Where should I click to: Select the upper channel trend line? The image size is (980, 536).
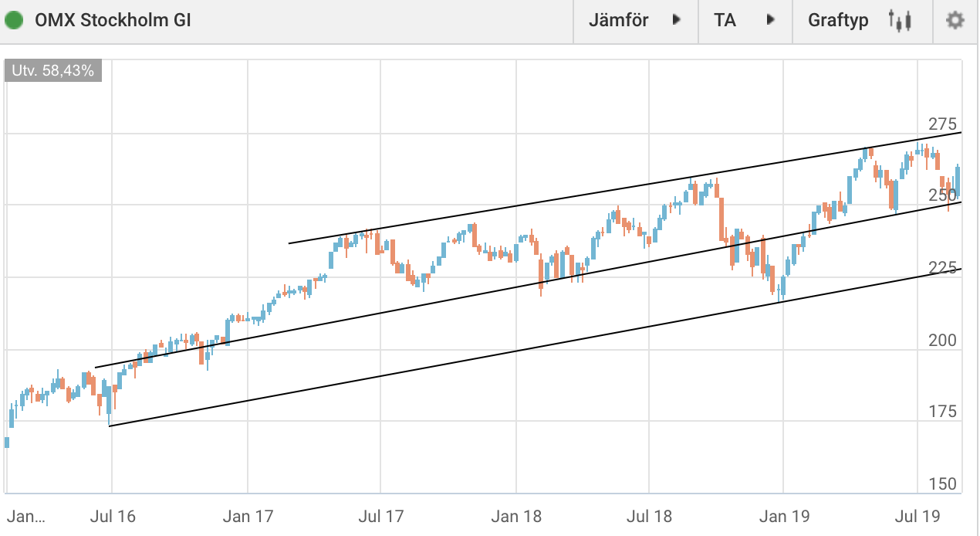pyautogui.click(x=625, y=188)
